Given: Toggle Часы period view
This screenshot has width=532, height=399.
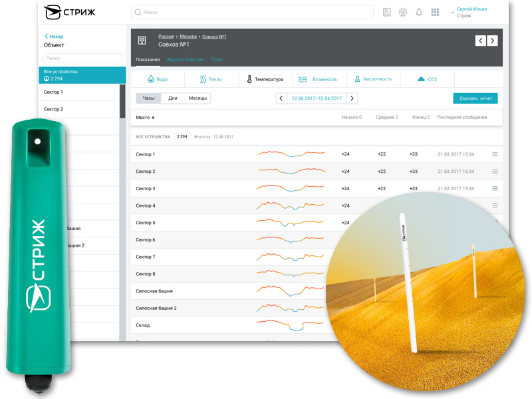Looking at the screenshot, I should (x=148, y=98).
